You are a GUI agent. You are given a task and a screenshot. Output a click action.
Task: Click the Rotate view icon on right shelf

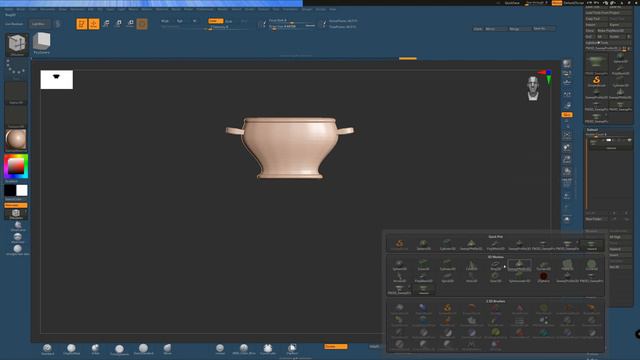[x=567, y=171]
